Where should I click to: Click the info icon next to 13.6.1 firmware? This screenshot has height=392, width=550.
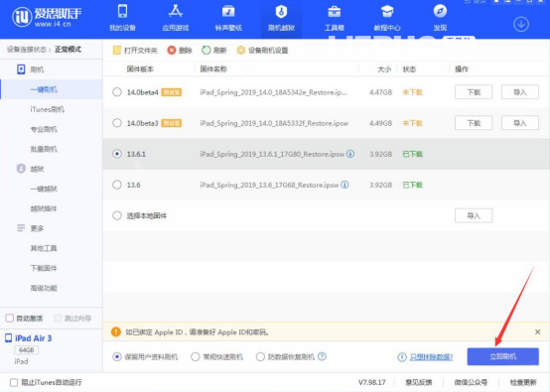[350, 154]
